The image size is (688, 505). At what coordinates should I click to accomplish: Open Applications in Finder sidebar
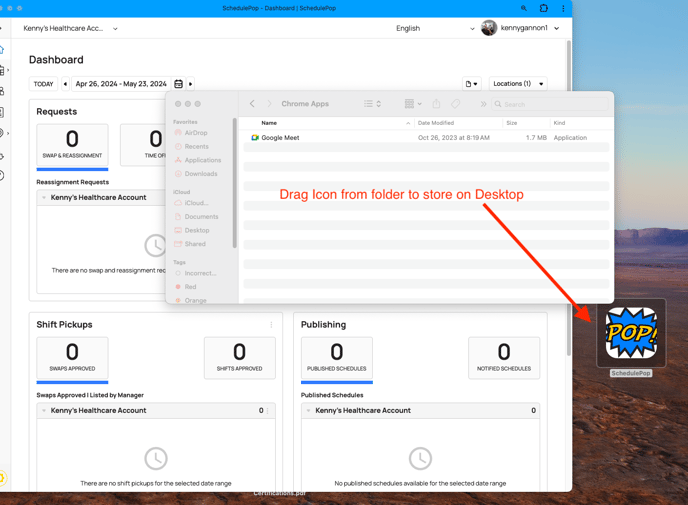(198, 160)
